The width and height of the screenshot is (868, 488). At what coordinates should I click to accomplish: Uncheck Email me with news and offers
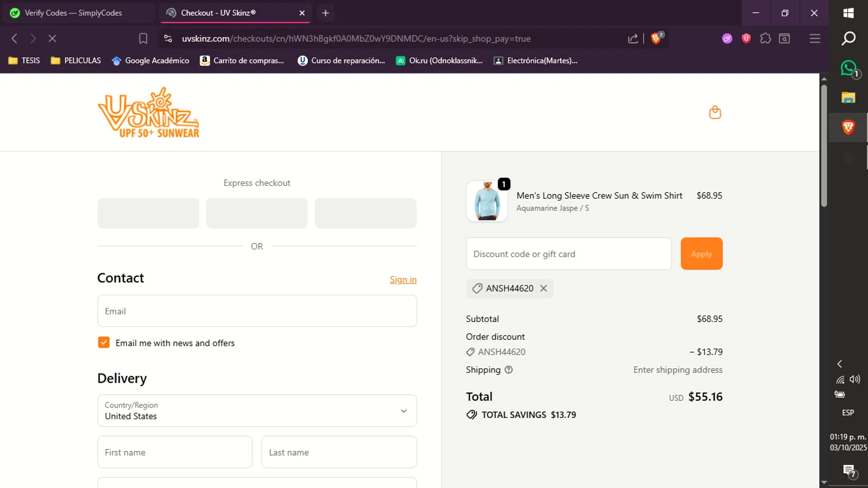click(104, 343)
